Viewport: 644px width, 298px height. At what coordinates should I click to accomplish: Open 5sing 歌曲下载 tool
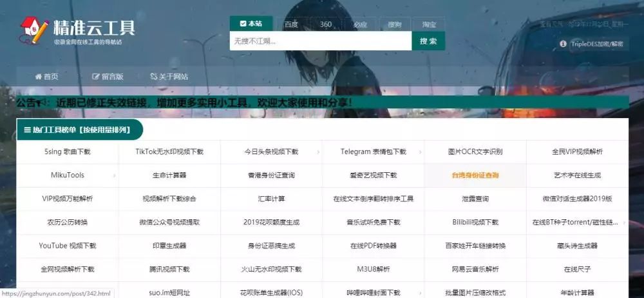[68, 152]
